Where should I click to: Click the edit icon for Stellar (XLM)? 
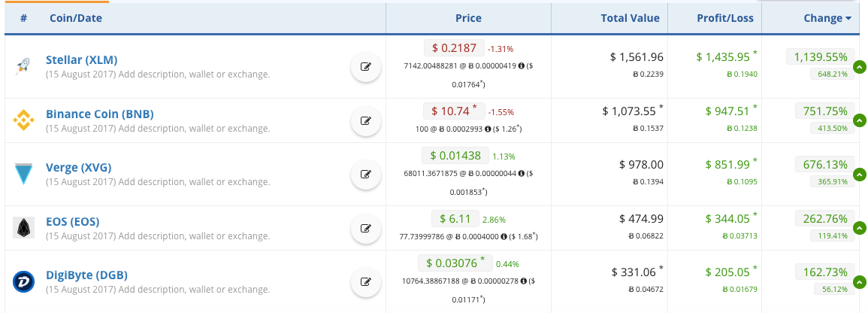click(x=366, y=67)
